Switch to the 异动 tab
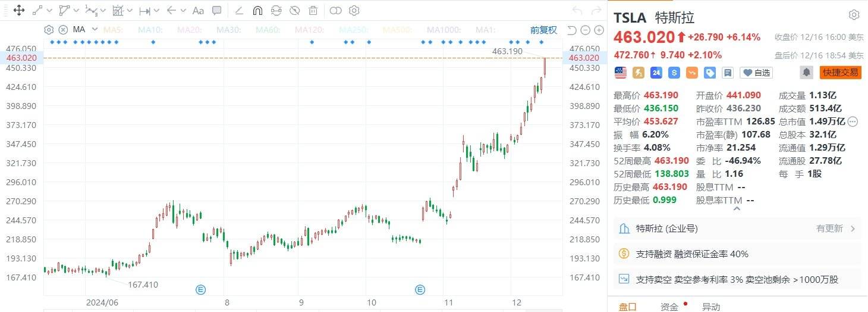The height and width of the screenshot is (312, 868). pyautogui.click(x=711, y=307)
